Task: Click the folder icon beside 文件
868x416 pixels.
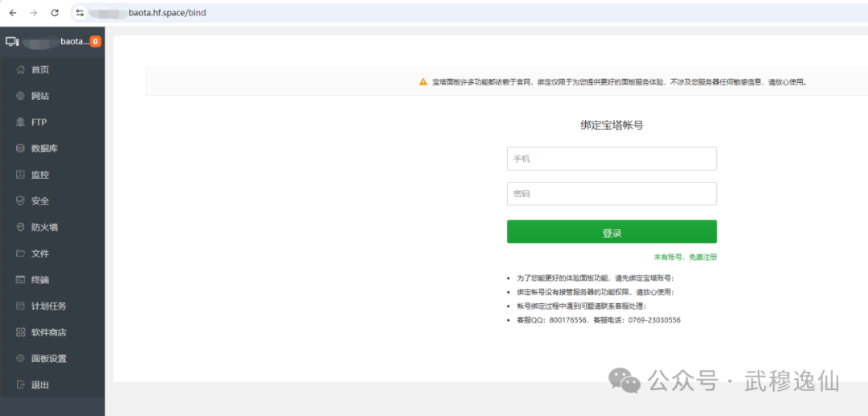Action: coord(20,253)
